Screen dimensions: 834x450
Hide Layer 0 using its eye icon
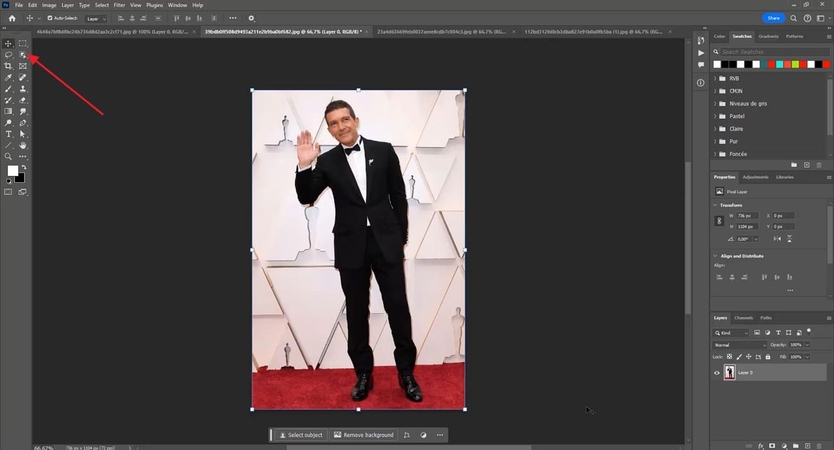716,372
